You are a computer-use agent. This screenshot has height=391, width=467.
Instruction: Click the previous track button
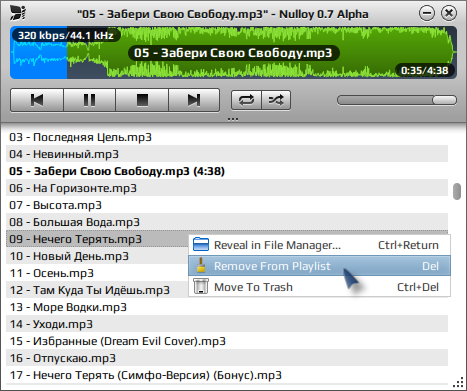coord(37,100)
